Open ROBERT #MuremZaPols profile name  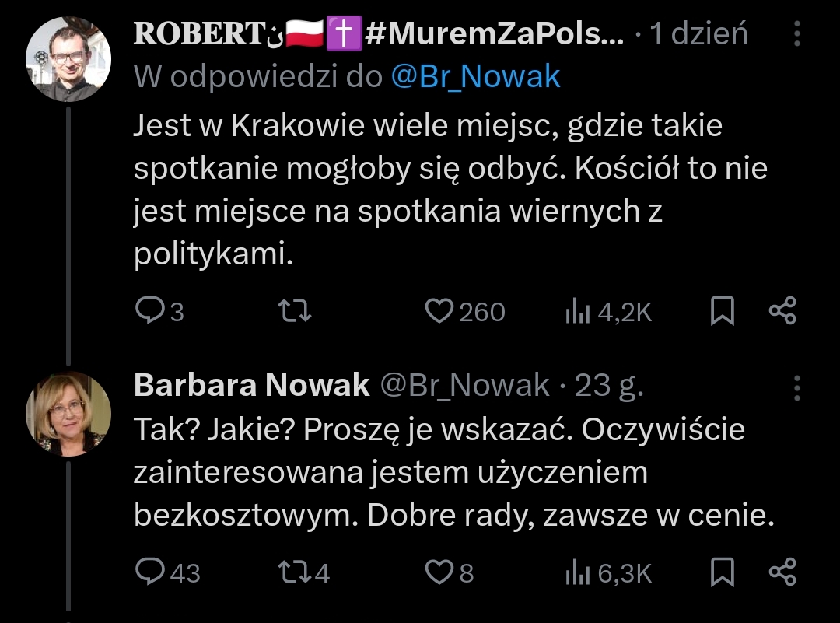pyautogui.click(x=379, y=34)
